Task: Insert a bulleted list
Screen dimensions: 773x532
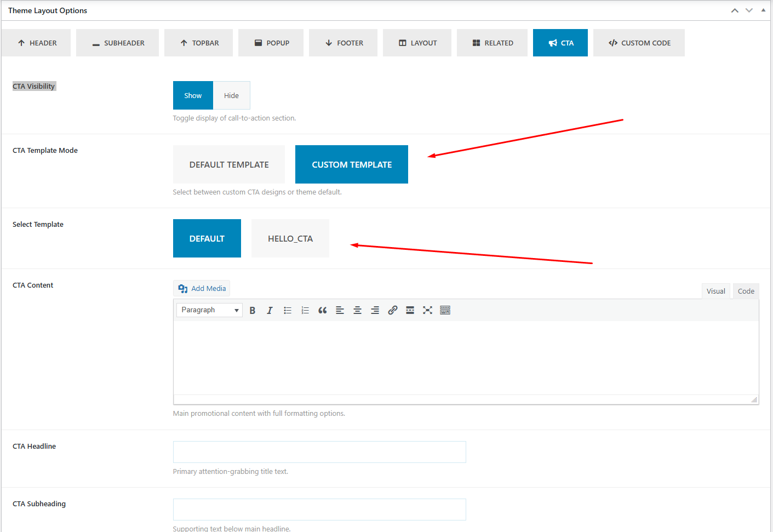Action: (x=288, y=310)
